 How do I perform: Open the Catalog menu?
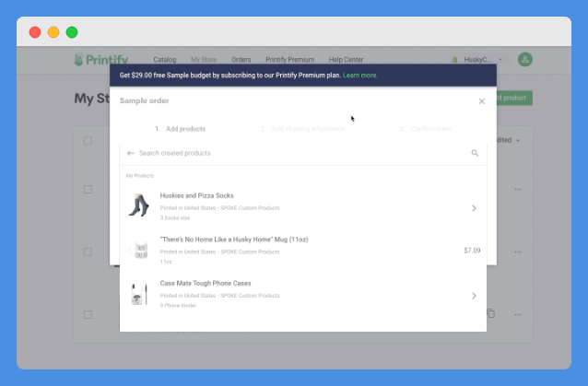[x=165, y=60]
